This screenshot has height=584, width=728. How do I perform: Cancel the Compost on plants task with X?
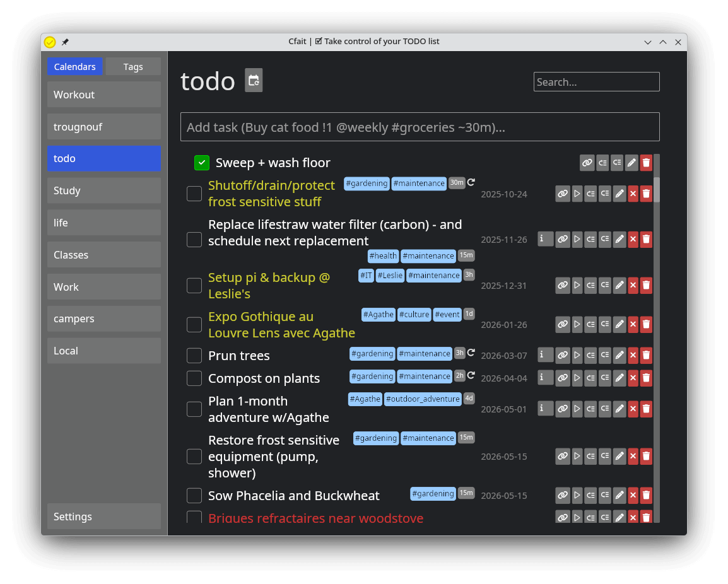pyautogui.click(x=633, y=378)
